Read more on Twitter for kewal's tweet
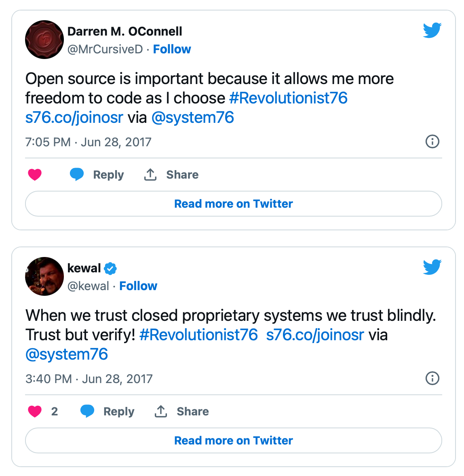 pyautogui.click(x=234, y=440)
